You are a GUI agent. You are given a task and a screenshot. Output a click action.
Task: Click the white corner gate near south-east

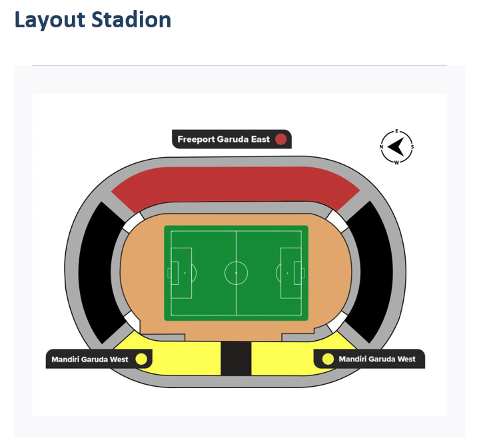[337, 220]
